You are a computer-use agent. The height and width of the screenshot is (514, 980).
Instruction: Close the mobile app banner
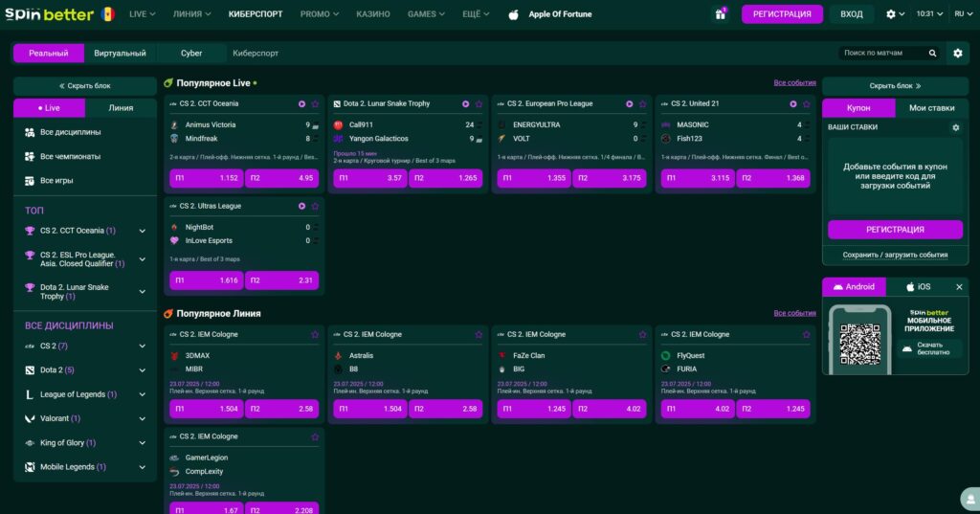click(959, 287)
